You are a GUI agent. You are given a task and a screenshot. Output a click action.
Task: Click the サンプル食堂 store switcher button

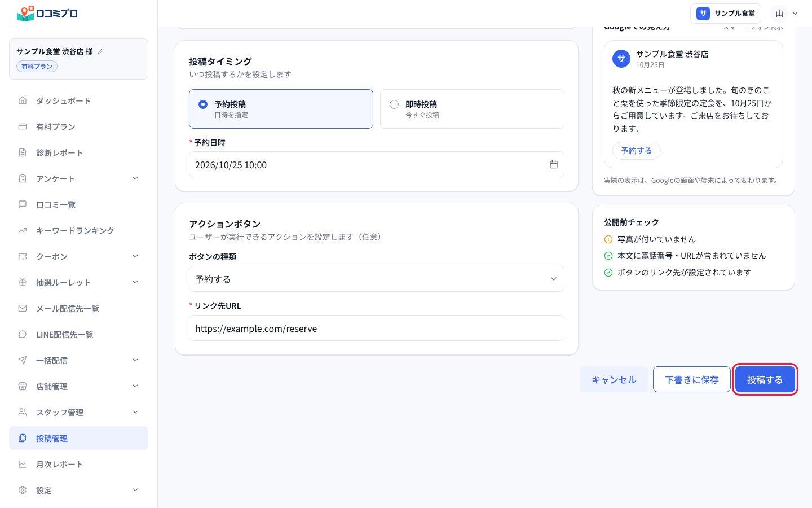[x=726, y=14]
